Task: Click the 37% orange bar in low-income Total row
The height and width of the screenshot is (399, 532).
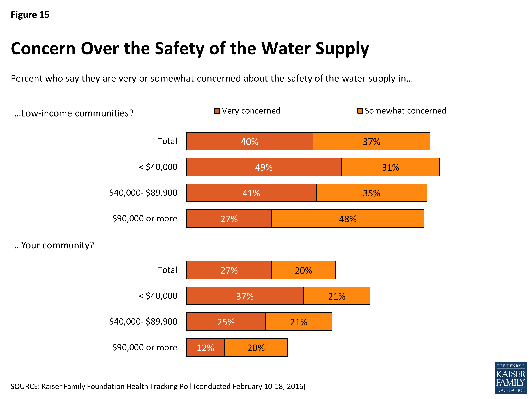Action: 372,141
